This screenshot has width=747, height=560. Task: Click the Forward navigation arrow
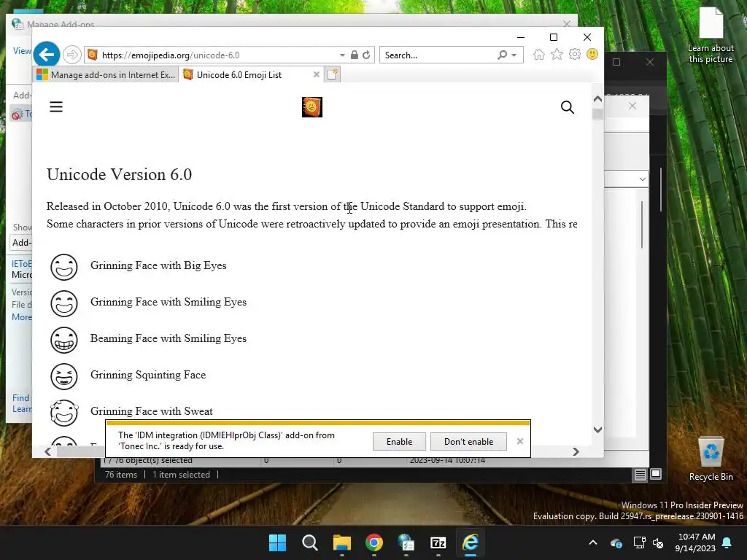[72, 55]
